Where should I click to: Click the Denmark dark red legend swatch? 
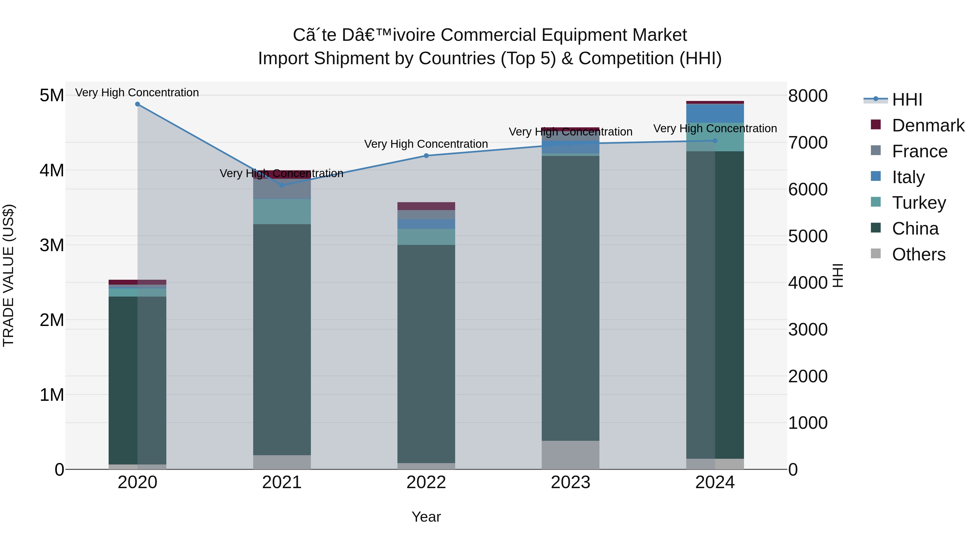tap(876, 124)
